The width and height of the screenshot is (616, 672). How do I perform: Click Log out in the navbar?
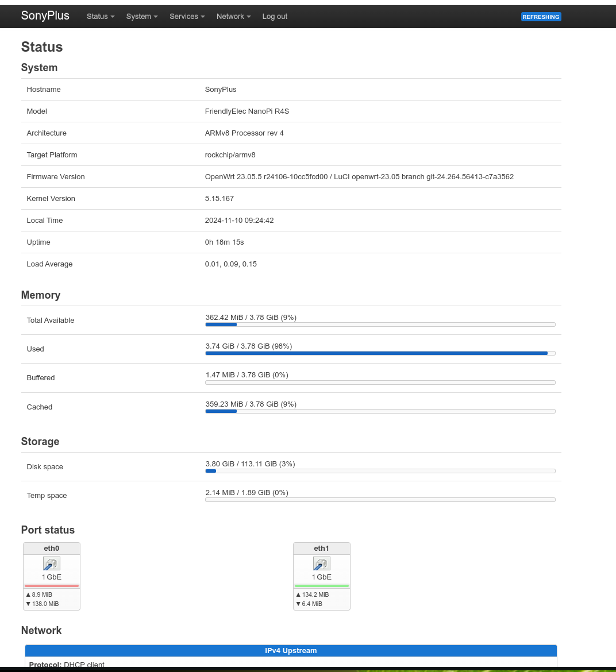pos(275,17)
